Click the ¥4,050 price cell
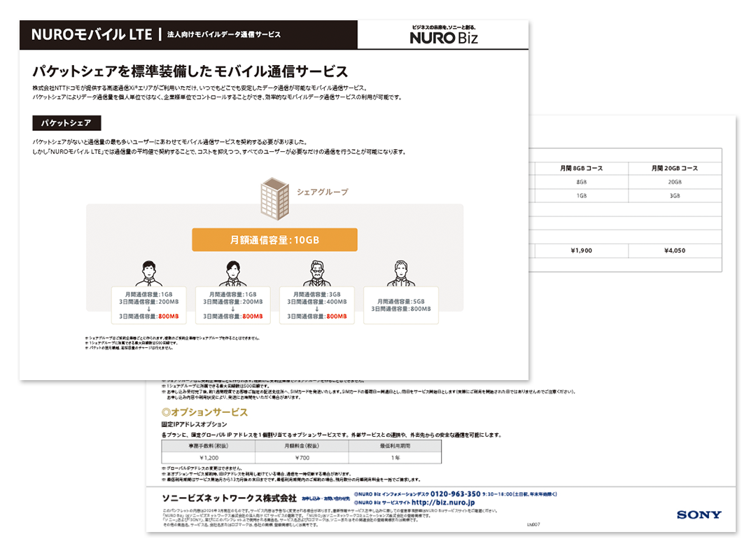Viewport: 756px width, 553px height. coord(675,251)
